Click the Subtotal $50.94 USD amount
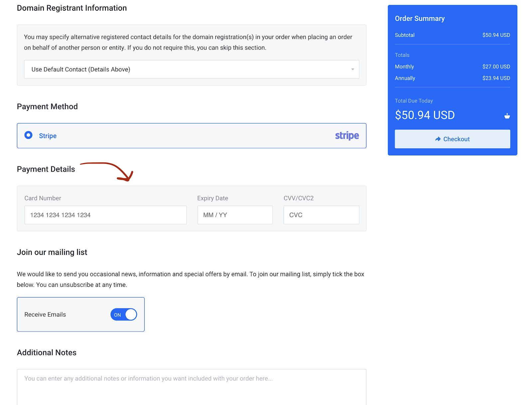 496,35
